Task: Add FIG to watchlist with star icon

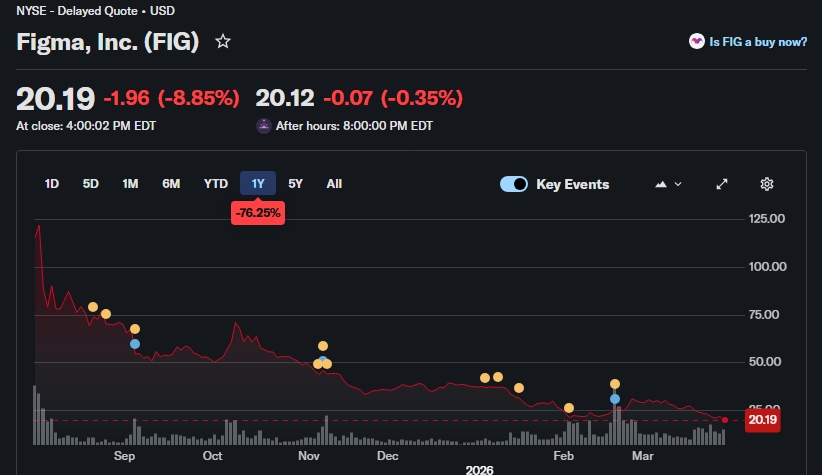Action: pos(223,41)
